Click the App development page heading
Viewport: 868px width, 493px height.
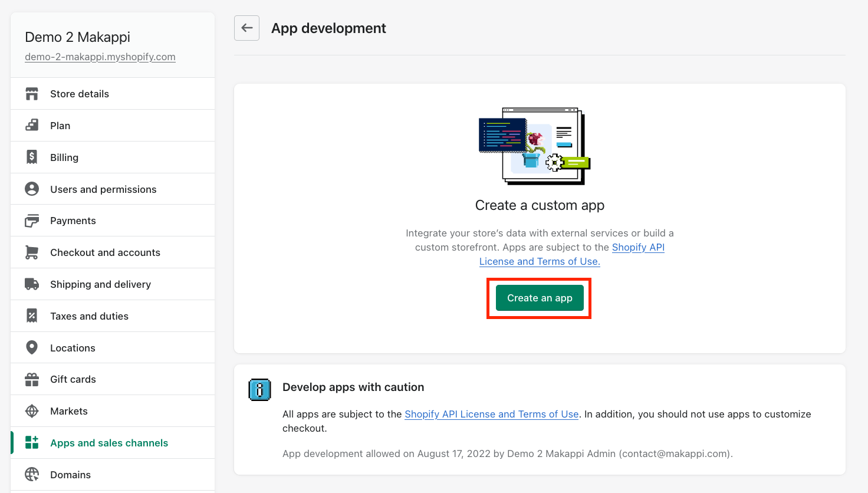pyautogui.click(x=328, y=28)
